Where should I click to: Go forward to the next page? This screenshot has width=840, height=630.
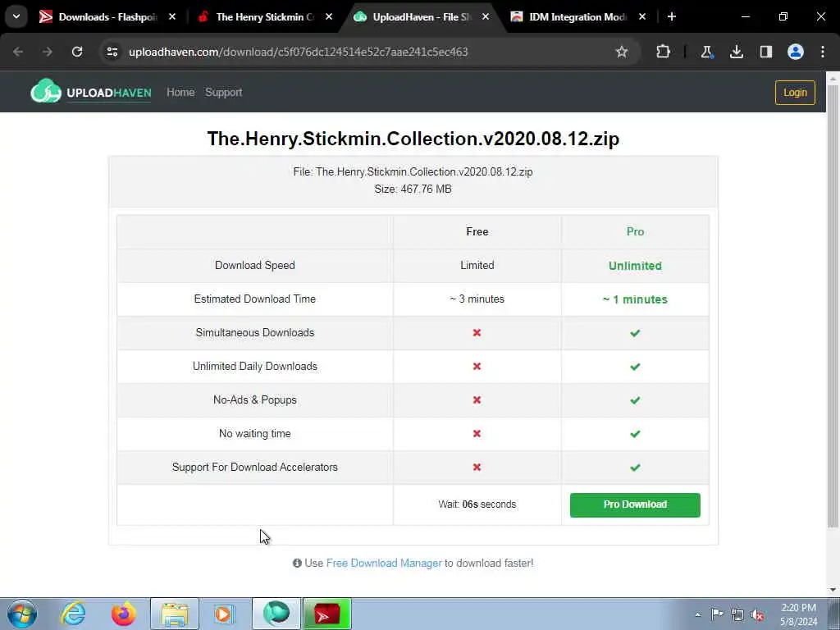coord(47,52)
